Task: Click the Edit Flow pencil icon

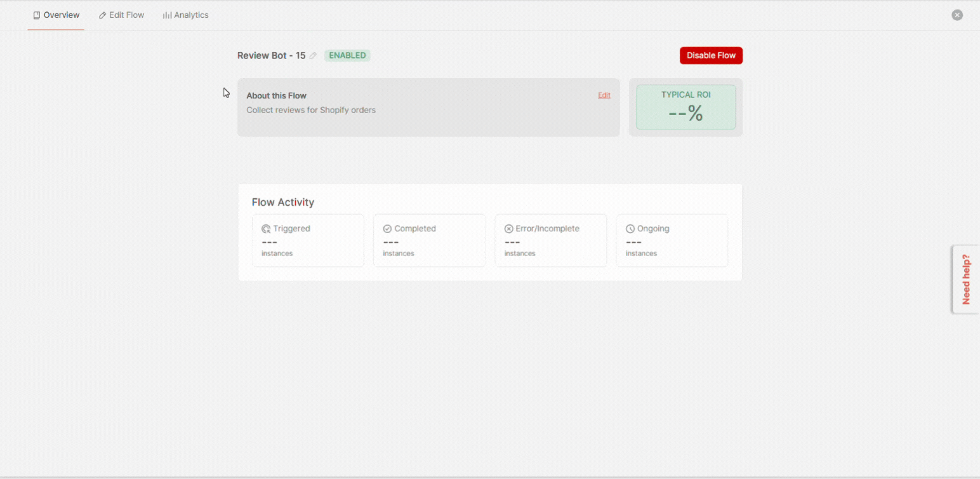Action: [103, 15]
